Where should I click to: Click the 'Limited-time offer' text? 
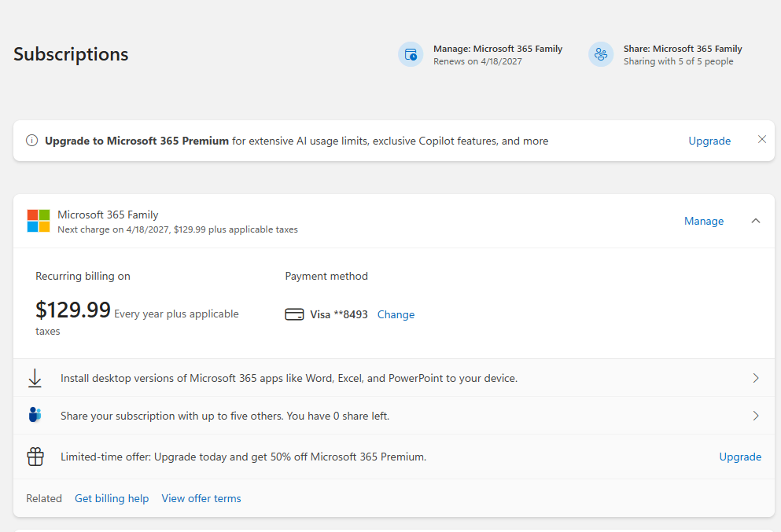point(244,457)
